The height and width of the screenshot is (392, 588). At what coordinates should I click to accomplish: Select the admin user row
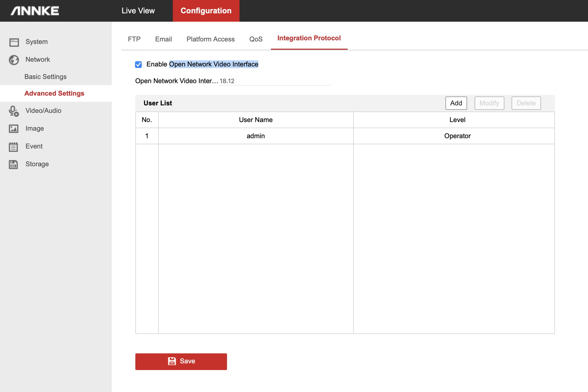pos(256,136)
